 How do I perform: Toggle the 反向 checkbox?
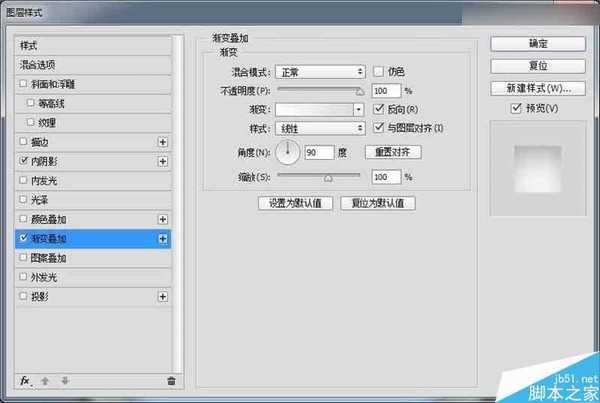378,109
